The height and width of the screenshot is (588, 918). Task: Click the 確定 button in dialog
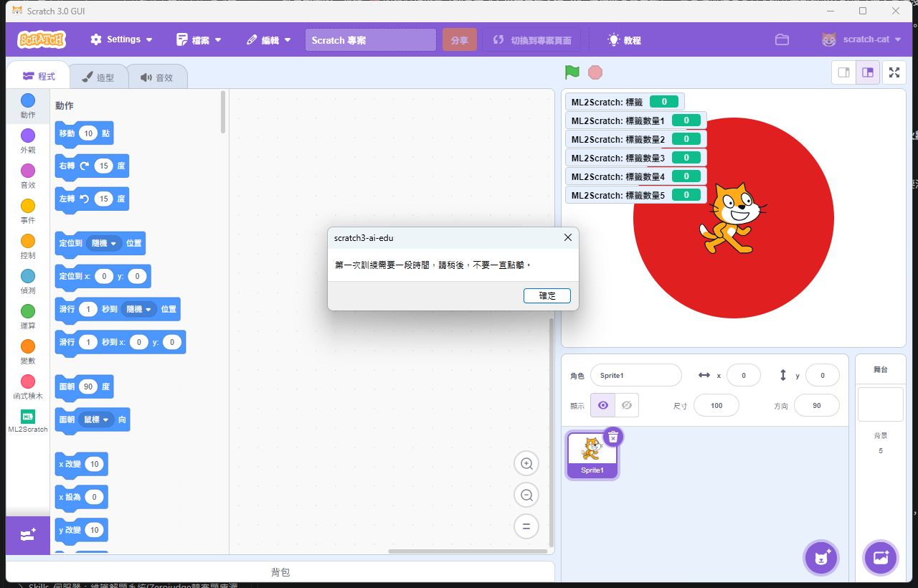click(547, 295)
